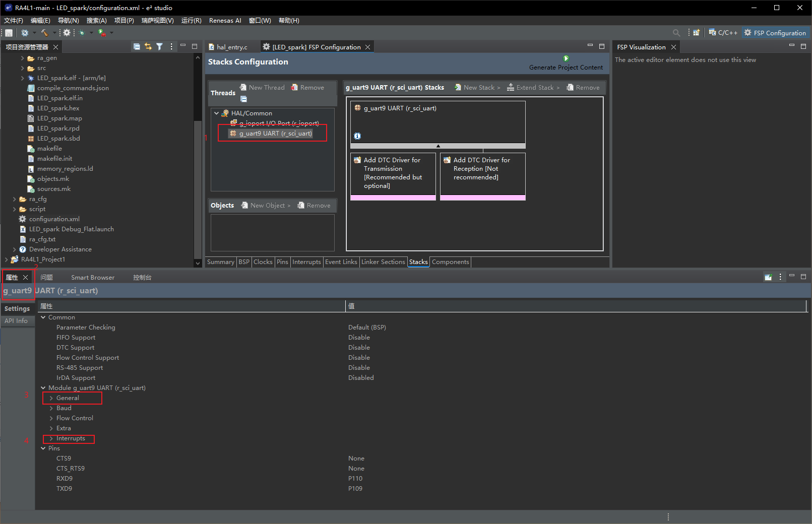Click the hammer Build icon
812x524 pixels.
[44, 33]
